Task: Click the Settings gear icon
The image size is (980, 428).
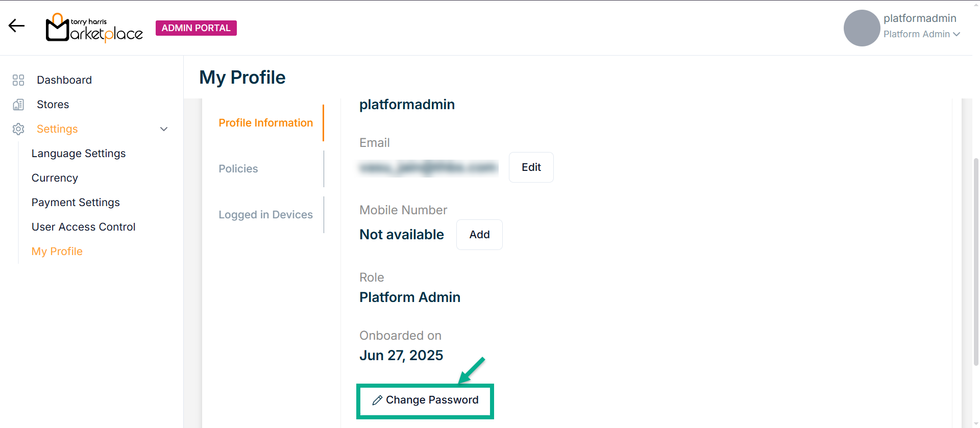Action: click(x=18, y=129)
